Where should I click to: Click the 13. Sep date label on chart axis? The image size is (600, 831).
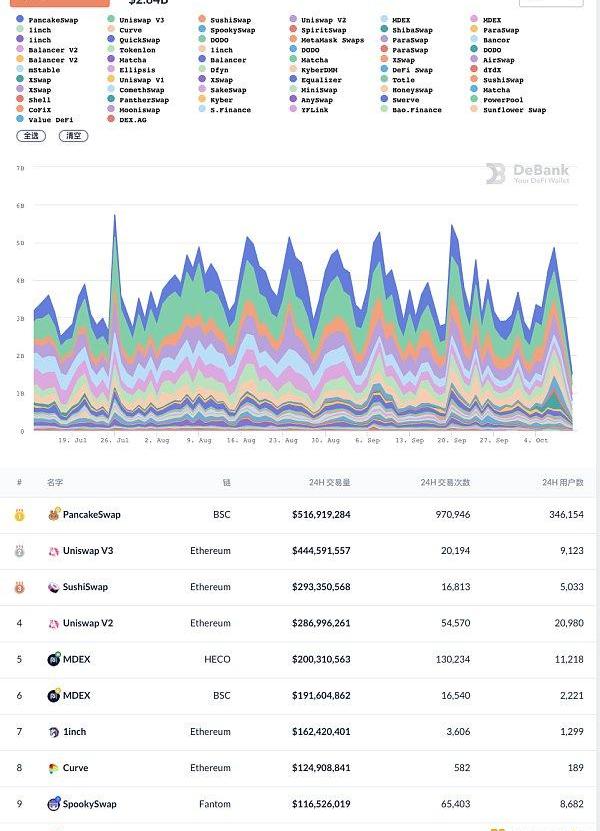tap(411, 441)
